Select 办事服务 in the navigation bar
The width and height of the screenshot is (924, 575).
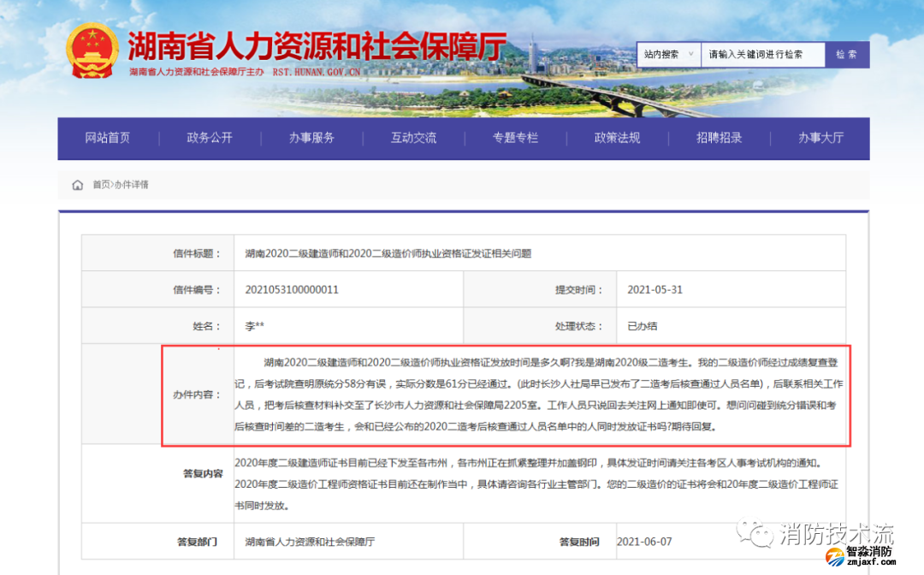point(311,138)
